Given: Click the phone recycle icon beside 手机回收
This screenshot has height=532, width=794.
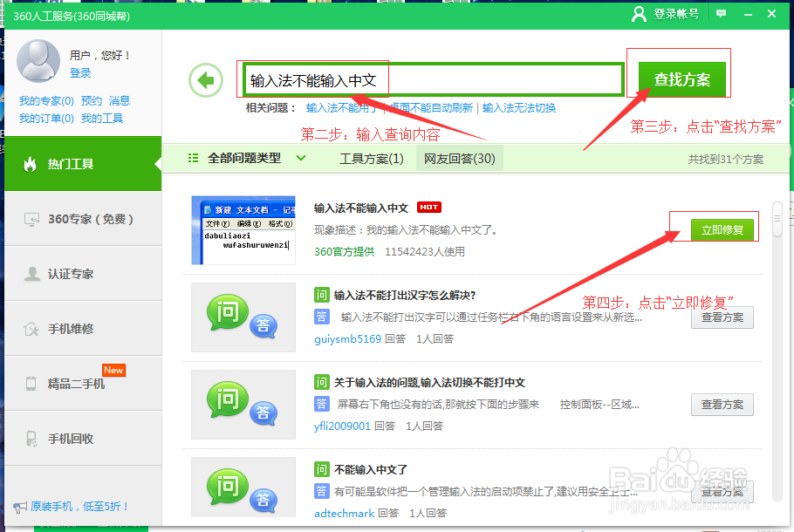Looking at the screenshot, I should pos(31,439).
